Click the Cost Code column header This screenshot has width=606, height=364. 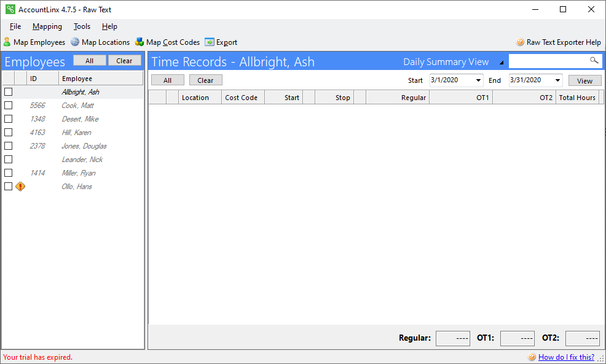tap(243, 98)
